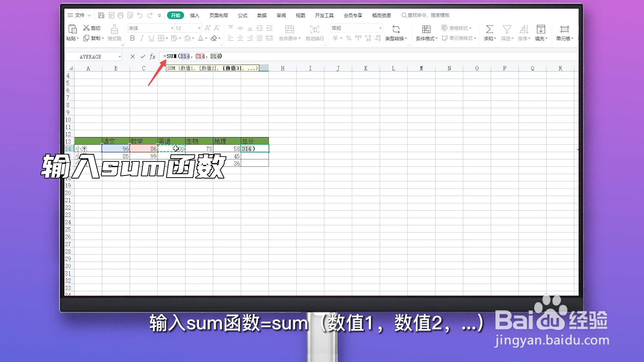644x362 pixels.
Task: Toggle bold formatting
Action: (132, 38)
